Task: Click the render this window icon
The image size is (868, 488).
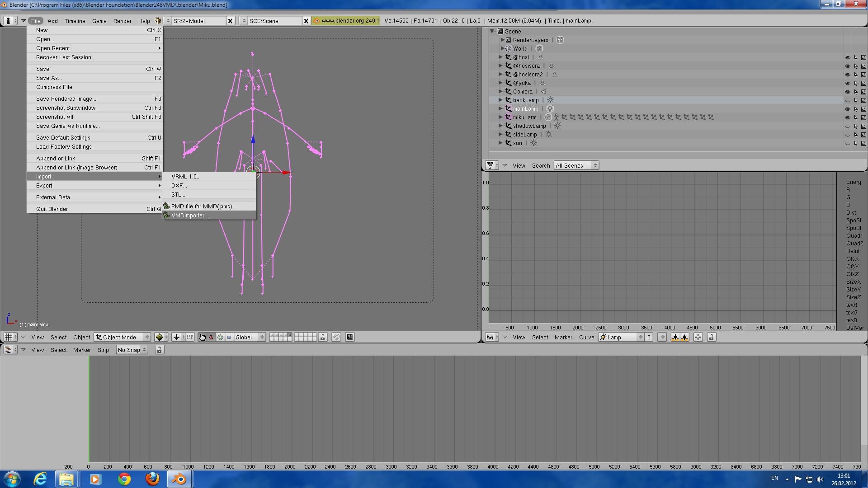Action: (350, 337)
